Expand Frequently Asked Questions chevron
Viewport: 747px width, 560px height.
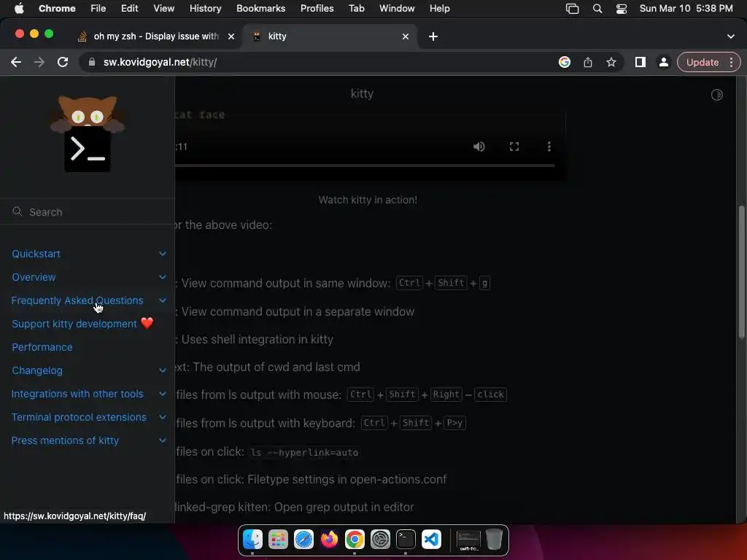tap(163, 300)
